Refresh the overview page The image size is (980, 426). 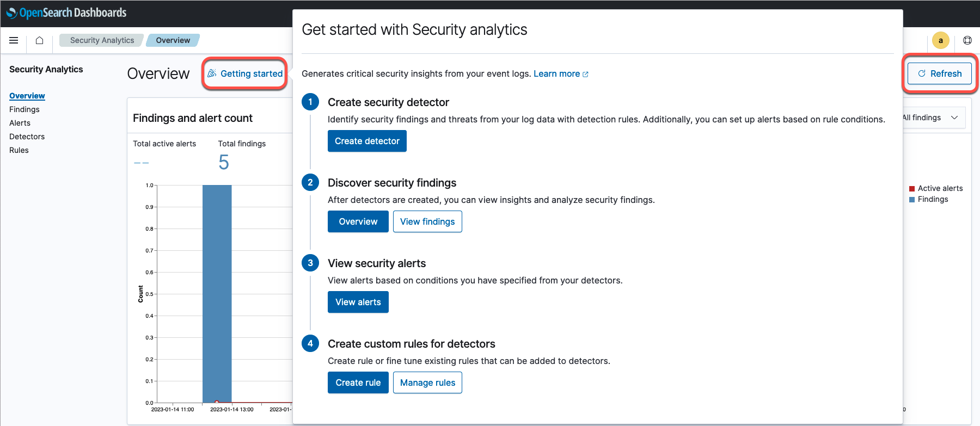coord(940,73)
